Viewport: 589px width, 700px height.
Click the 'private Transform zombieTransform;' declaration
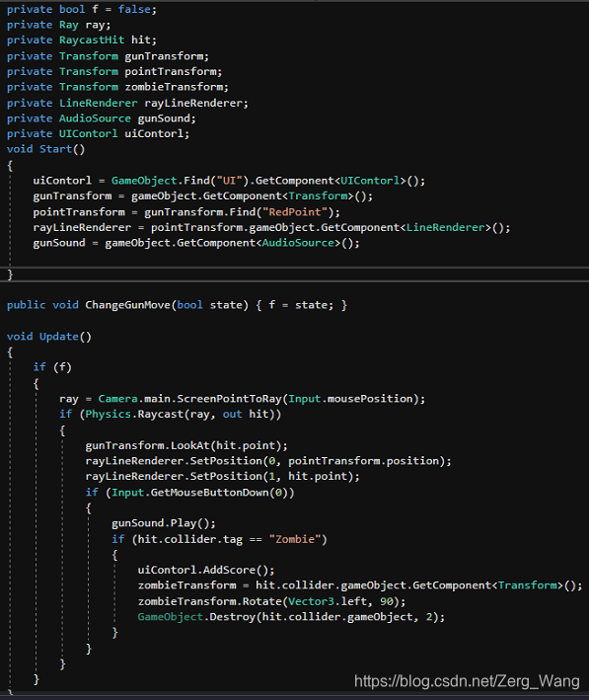click(117, 87)
